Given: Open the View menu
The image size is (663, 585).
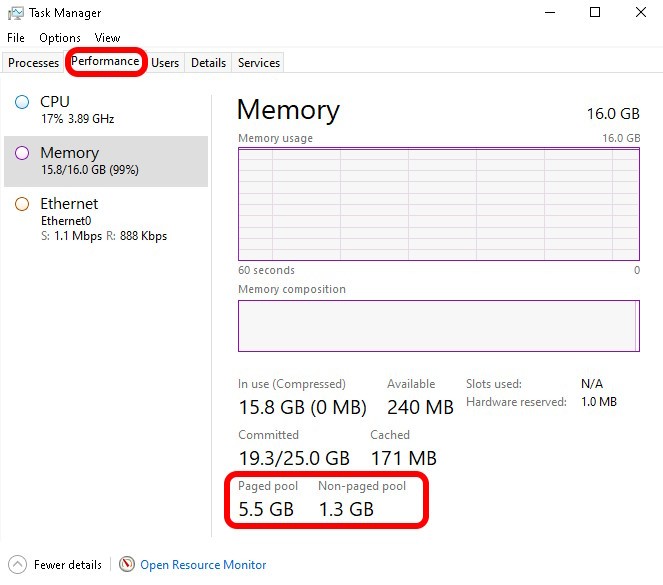Looking at the screenshot, I should point(107,38).
